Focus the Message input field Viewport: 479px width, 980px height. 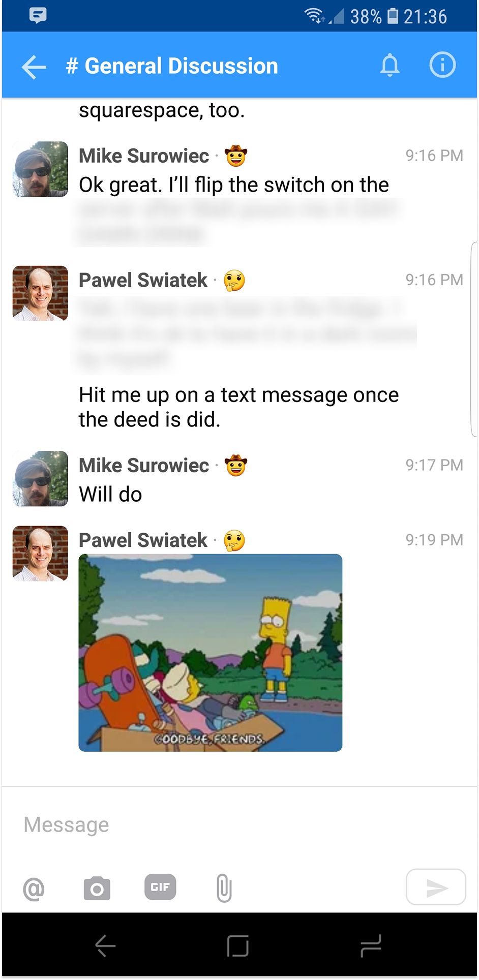(239, 824)
